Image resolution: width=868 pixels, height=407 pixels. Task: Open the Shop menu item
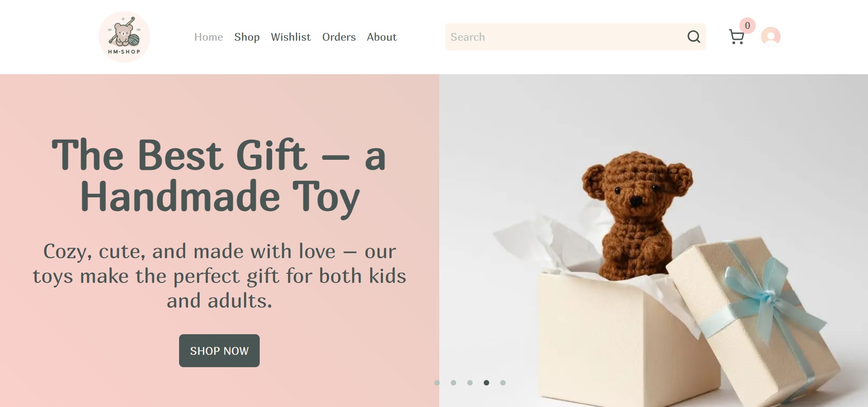coord(247,37)
